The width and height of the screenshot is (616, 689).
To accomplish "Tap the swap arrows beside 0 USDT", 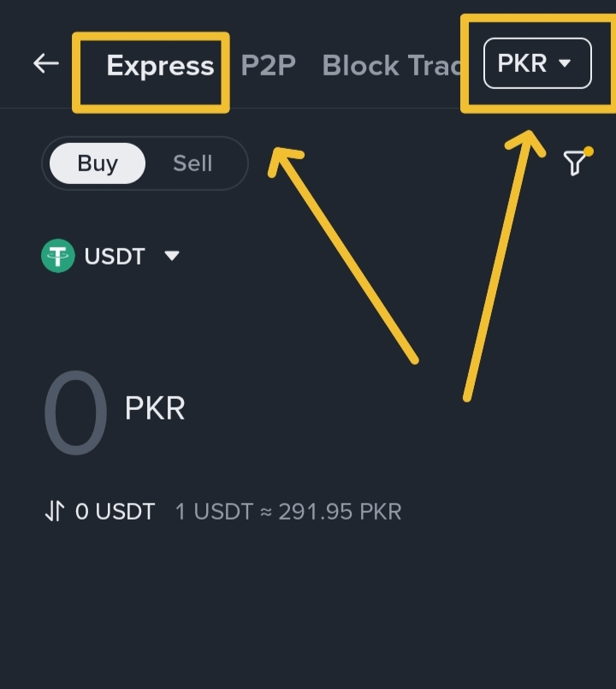I will click(x=55, y=512).
